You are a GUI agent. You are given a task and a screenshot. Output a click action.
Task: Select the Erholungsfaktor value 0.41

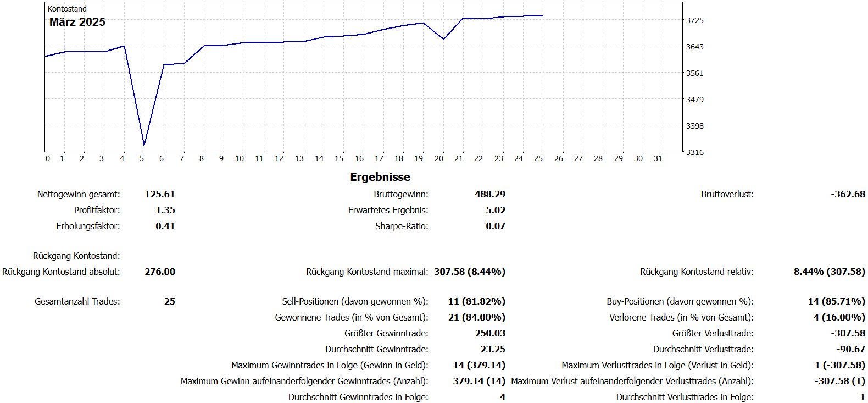[x=165, y=226]
